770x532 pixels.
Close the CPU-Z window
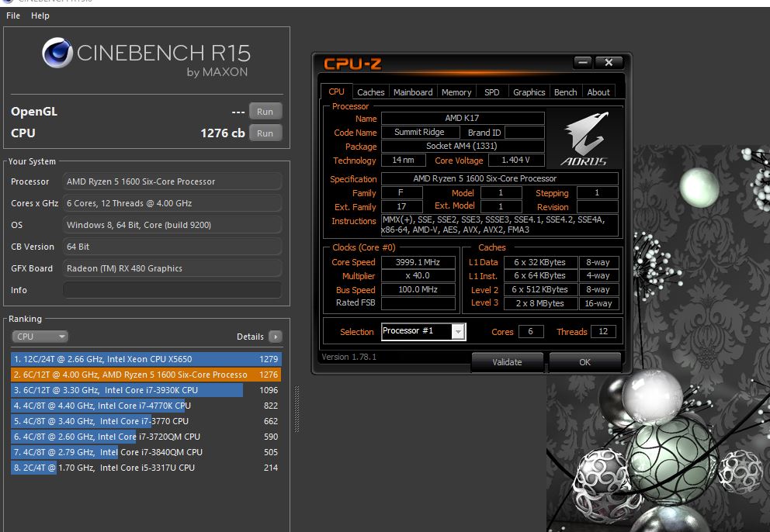pos(609,63)
